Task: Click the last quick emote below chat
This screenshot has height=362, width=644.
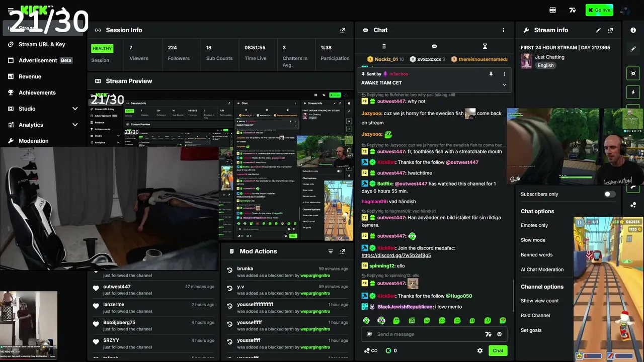Action: (503, 320)
